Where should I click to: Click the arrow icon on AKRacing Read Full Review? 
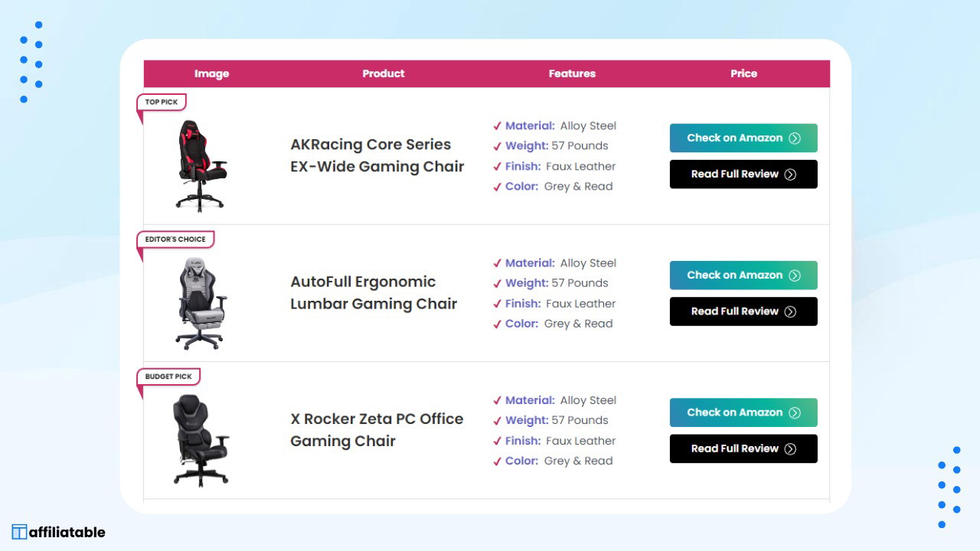tap(790, 174)
